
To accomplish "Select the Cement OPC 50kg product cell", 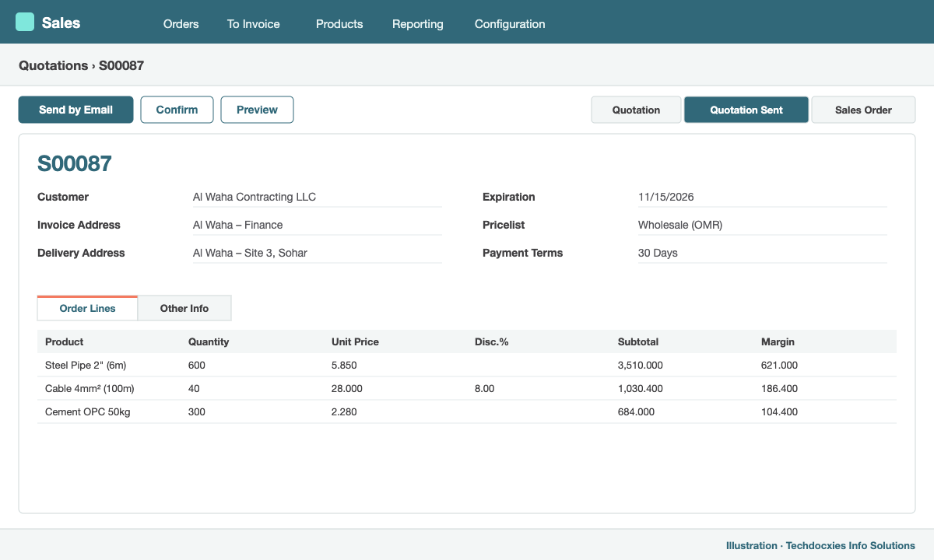I will pos(88,411).
